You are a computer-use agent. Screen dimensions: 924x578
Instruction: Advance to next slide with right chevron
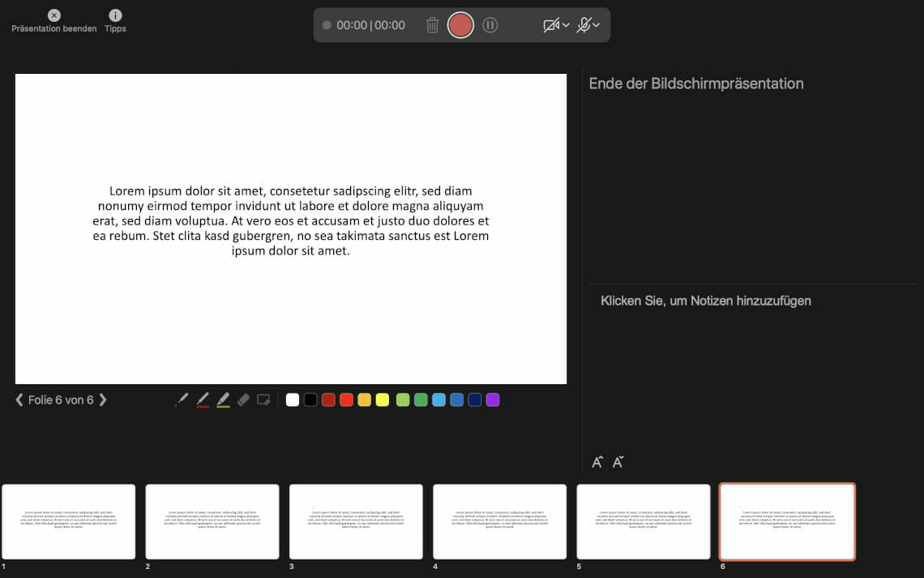coord(104,399)
